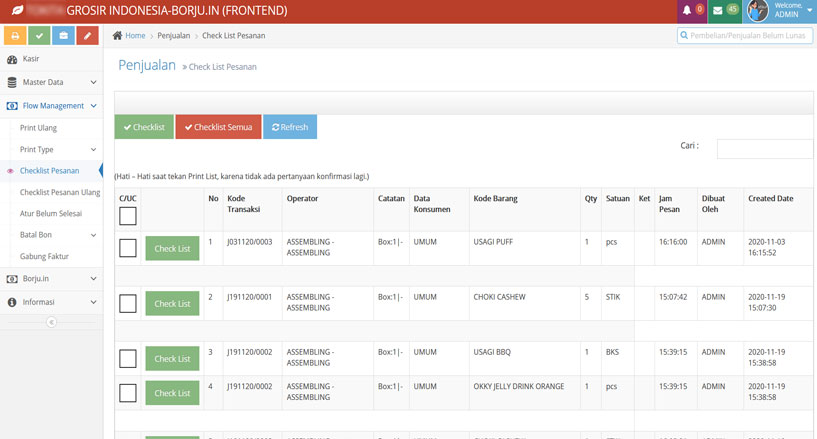Focus the Pembelian/Penjualan Belum Lunas search box
The width and height of the screenshot is (817, 439).
(x=745, y=35)
